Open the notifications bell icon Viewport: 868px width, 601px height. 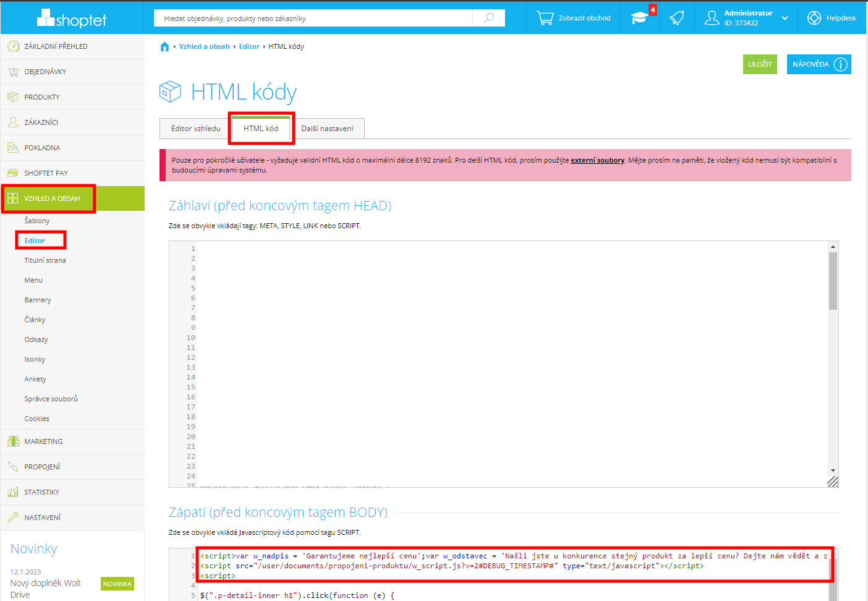tap(677, 18)
